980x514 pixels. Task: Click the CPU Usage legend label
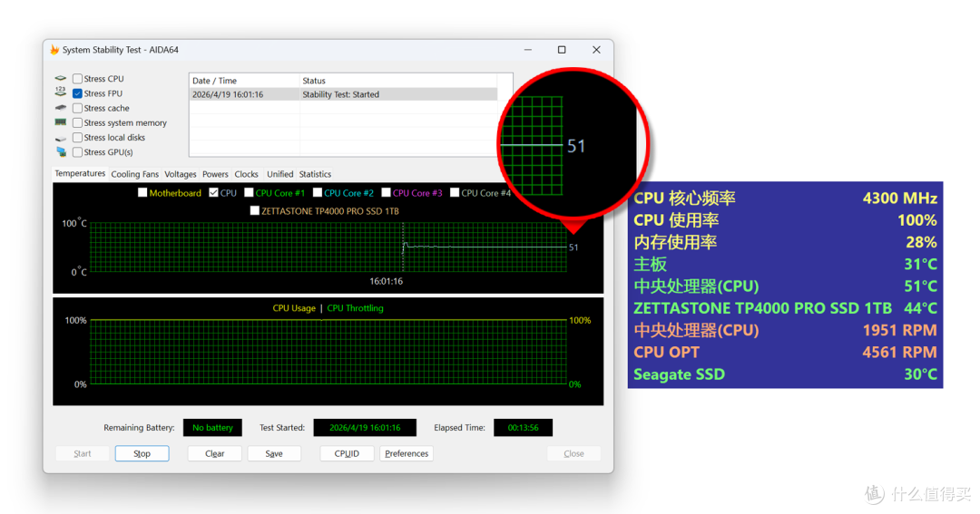[x=294, y=308]
